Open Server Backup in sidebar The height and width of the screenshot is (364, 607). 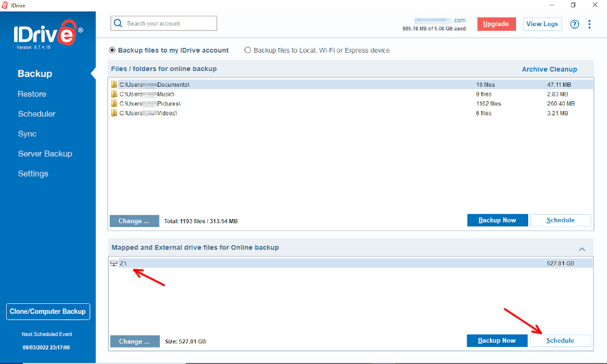coord(45,153)
